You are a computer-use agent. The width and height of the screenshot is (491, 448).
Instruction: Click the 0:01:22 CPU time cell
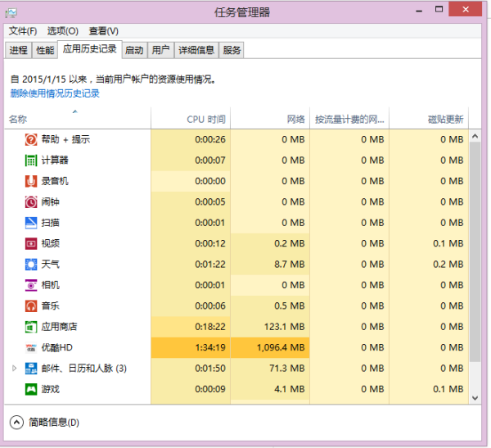(191, 265)
